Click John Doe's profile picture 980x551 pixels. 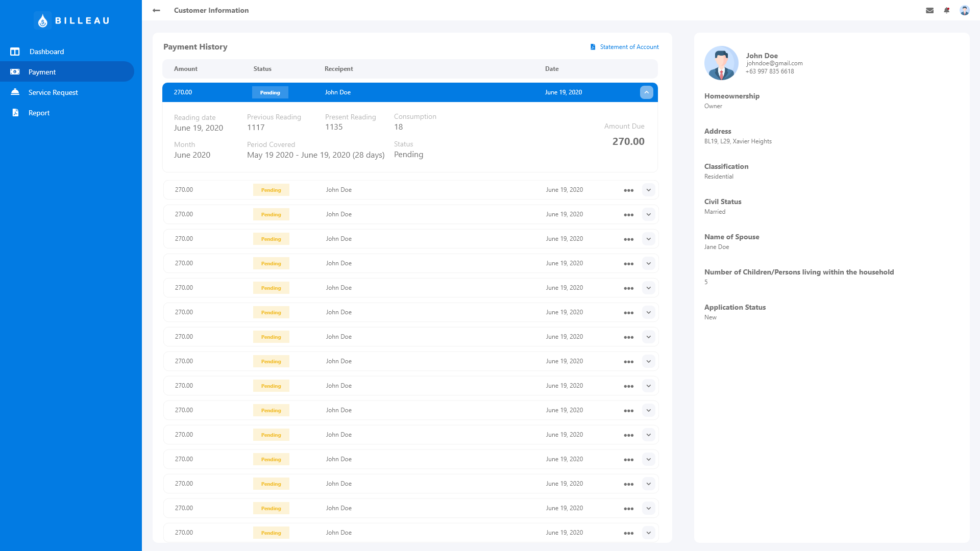pos(721,63)
